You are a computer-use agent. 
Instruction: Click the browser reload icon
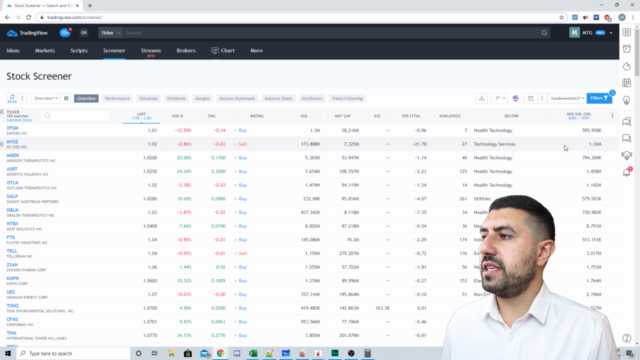[x=28, y=17]
